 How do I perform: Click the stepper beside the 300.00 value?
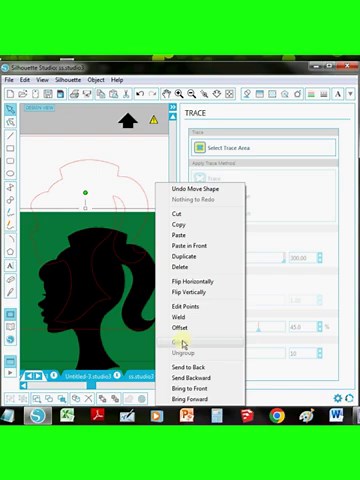click(x=320, y=258)
